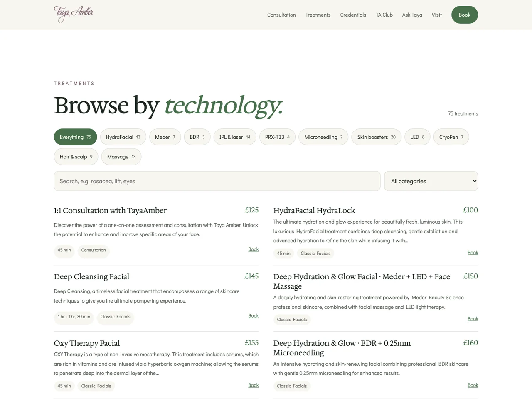Open Ask Taya from the header

click(x=412, y=15)
